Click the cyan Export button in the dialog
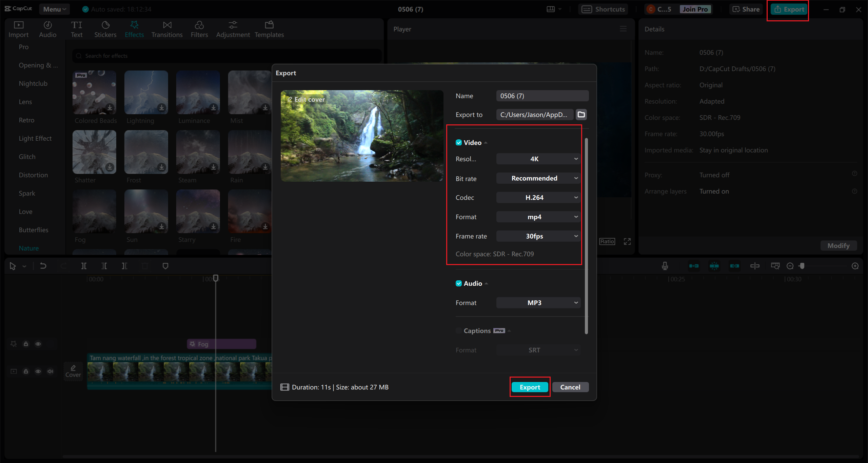 point(530,387)
